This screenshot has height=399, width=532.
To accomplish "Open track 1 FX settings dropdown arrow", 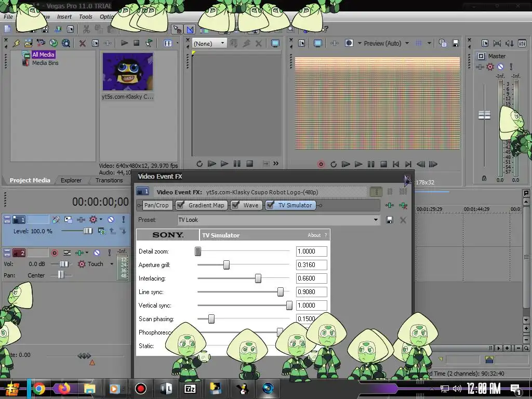I will pyautogui.click(x=101, y=220).
